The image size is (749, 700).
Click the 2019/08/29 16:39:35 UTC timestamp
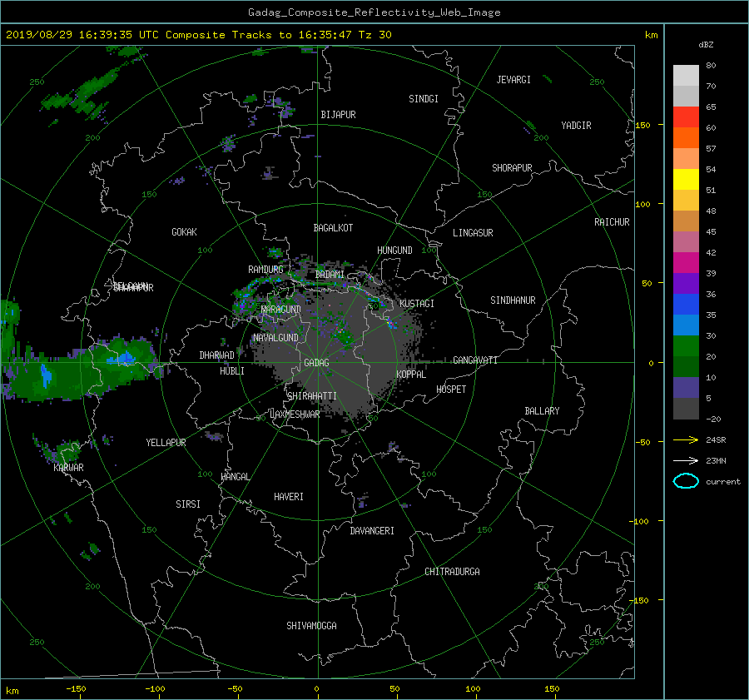(x=84, y=35)
